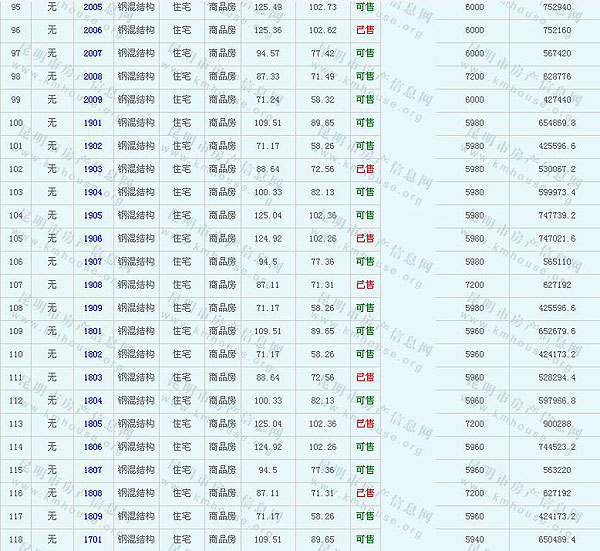Click room 1905 hyperlink
The width and height of the screenshot is (600, 551).
point(92,215)
